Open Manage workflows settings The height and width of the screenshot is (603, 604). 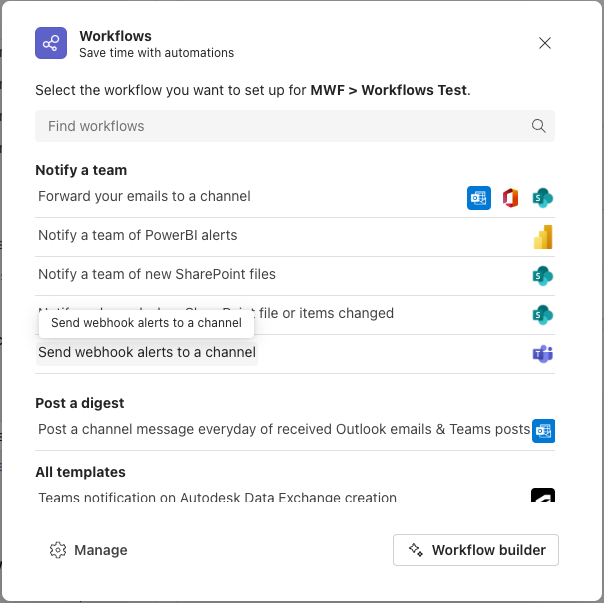[89, 550]
